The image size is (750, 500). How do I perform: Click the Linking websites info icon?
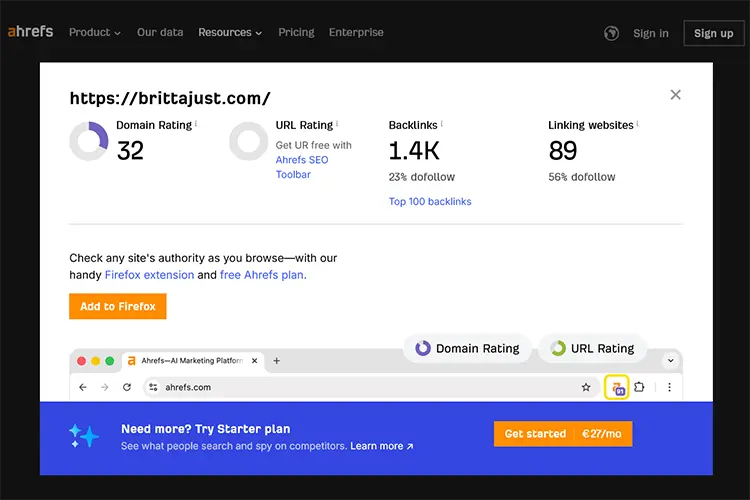point(638,123)
